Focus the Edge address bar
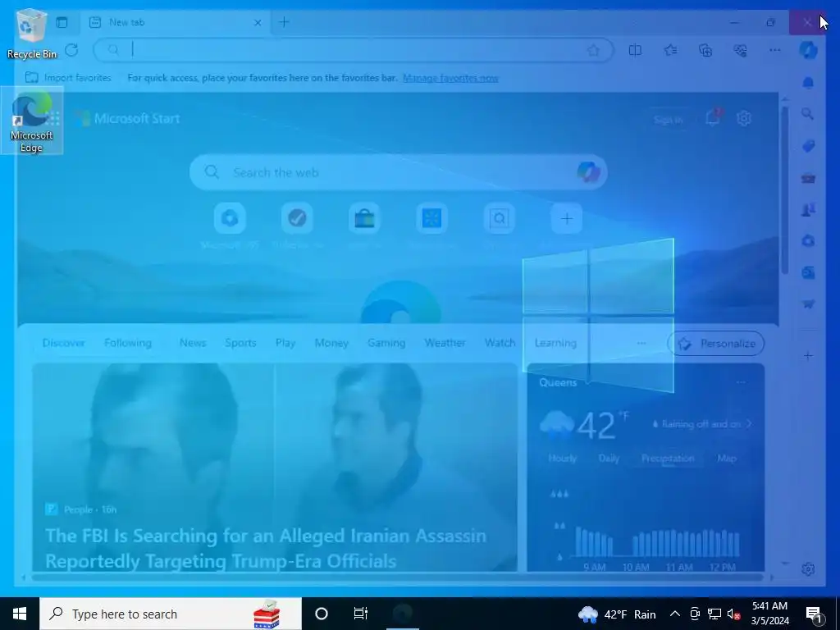The width and height of the screenshot is (840, 630). (354, 50)
